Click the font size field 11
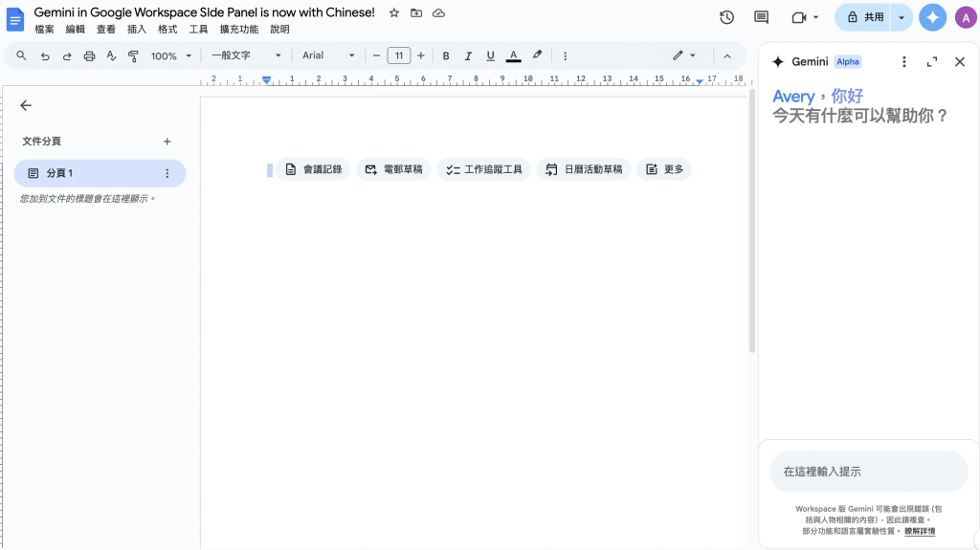 [x=399, y=55]
